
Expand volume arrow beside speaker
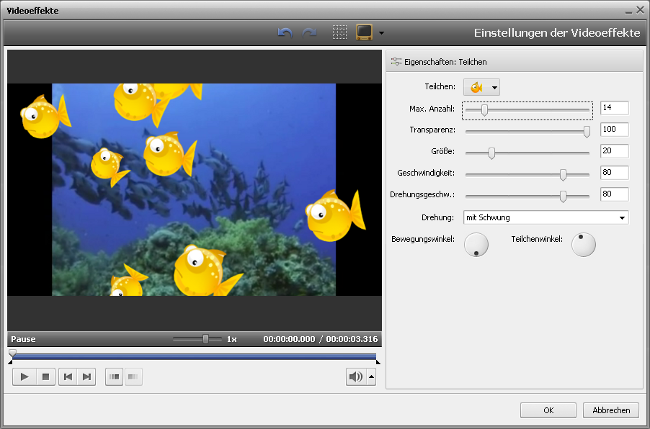coord(372,376)
